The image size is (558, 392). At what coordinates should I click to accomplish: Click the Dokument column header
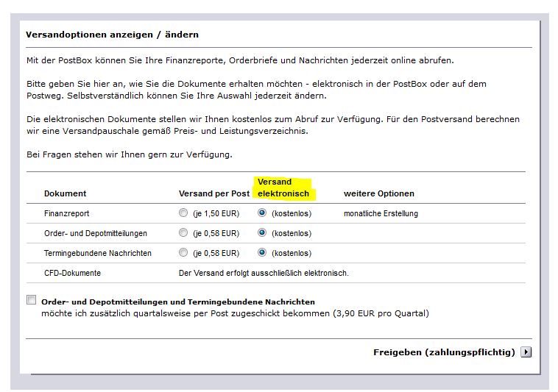click(65, 193)
